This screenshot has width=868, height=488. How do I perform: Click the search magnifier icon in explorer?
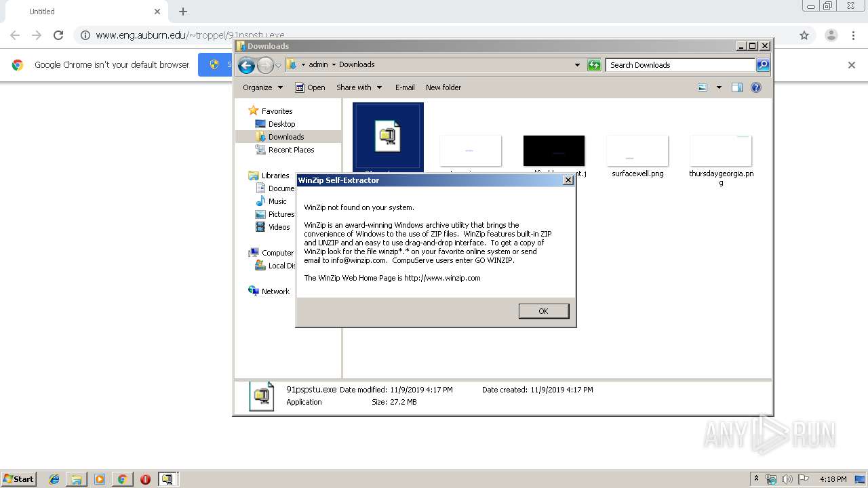click(x=763, y=65)
